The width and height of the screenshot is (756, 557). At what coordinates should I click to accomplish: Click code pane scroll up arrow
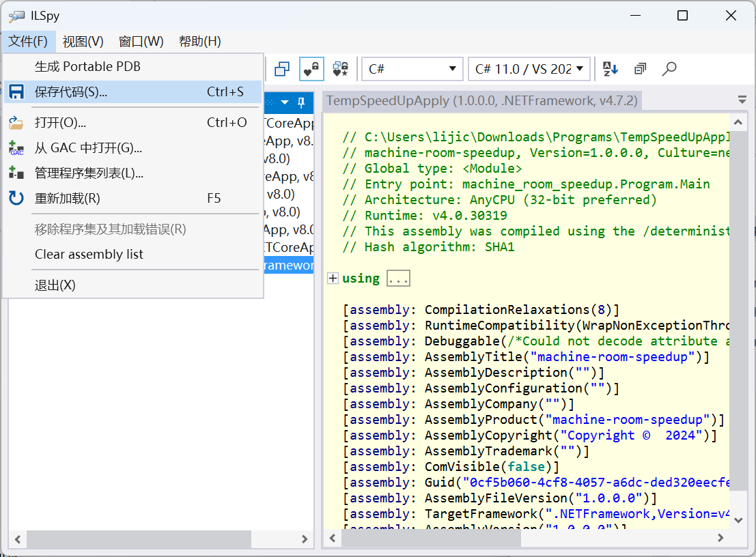click(738, 122)
